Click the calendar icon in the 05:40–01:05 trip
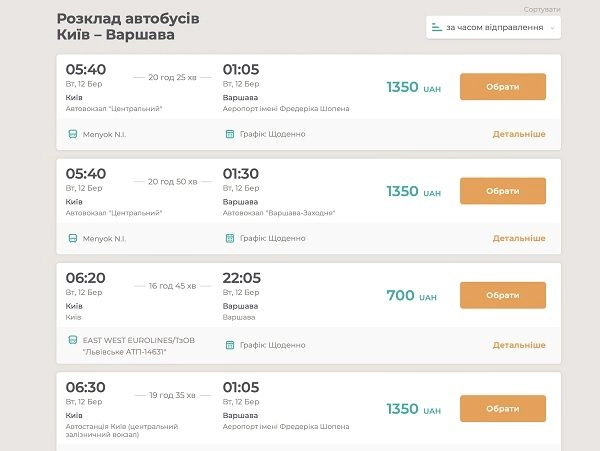 pyautogui.click(x=230, y=134)
